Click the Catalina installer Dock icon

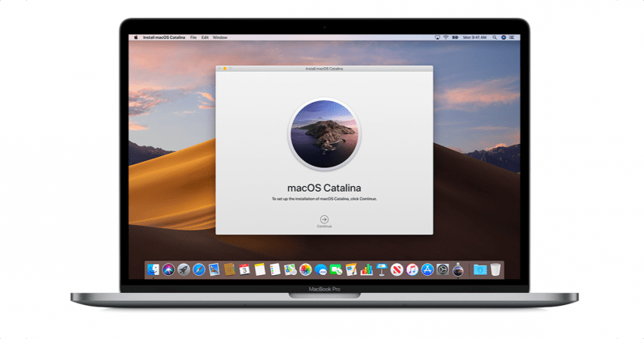point(458,269)
